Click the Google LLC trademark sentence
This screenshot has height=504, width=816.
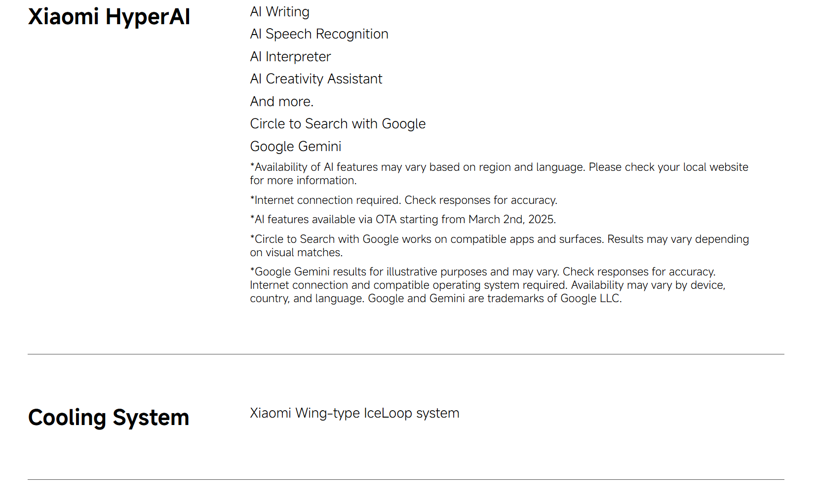coord(495,299)
